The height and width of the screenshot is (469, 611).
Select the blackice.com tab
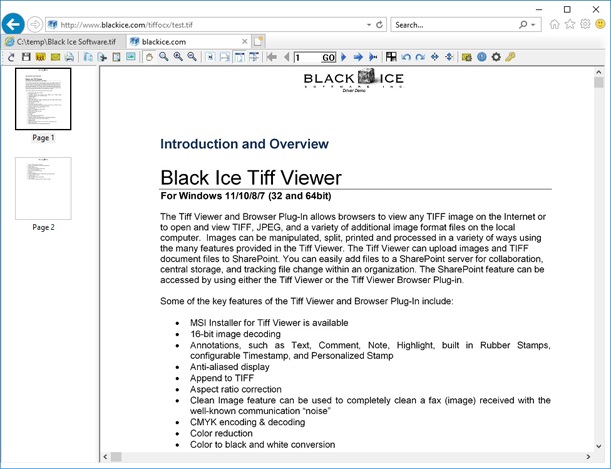point(164,41)
